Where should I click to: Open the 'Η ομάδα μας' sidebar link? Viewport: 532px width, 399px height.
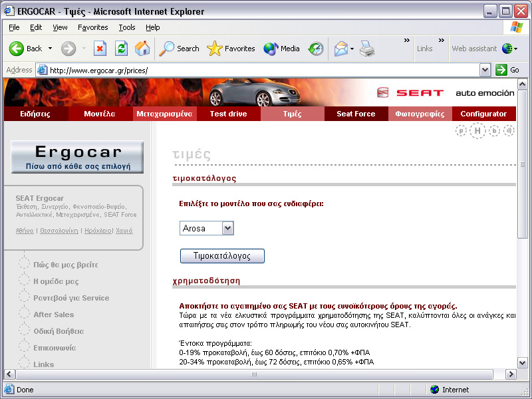pos(56,281)
